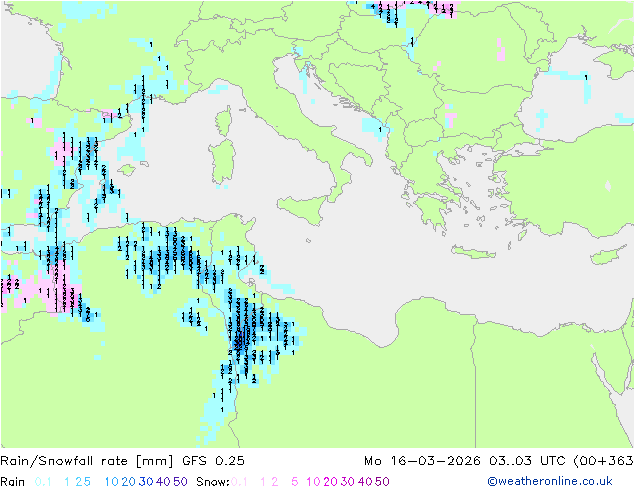Click the 'Rain/Snowfall rate [mm]' title text

pos(87,461)
